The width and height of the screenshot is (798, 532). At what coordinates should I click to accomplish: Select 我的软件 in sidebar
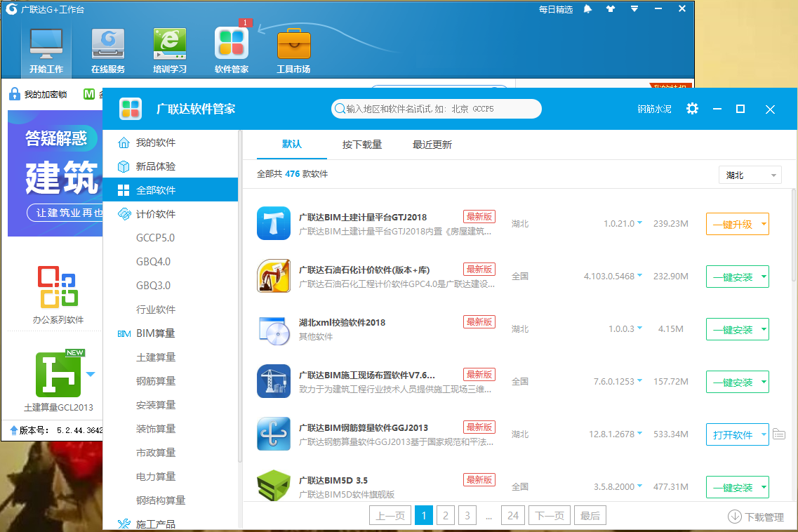pos(171,142)
